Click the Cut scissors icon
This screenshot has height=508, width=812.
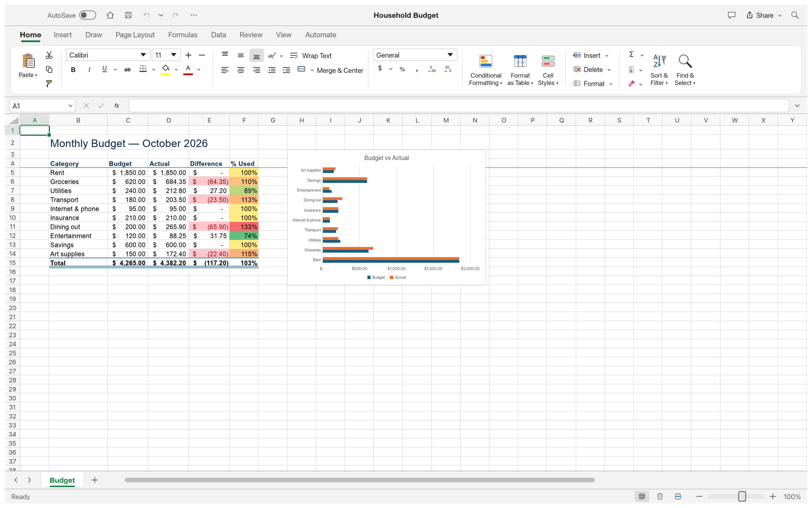(49, 55)
